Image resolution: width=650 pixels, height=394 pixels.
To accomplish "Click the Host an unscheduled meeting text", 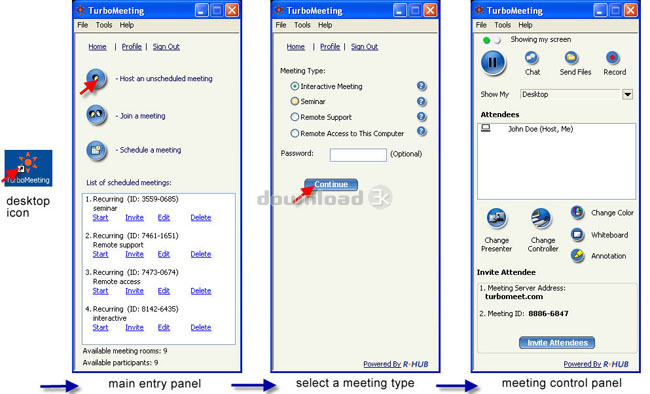I will click(166, 78).
